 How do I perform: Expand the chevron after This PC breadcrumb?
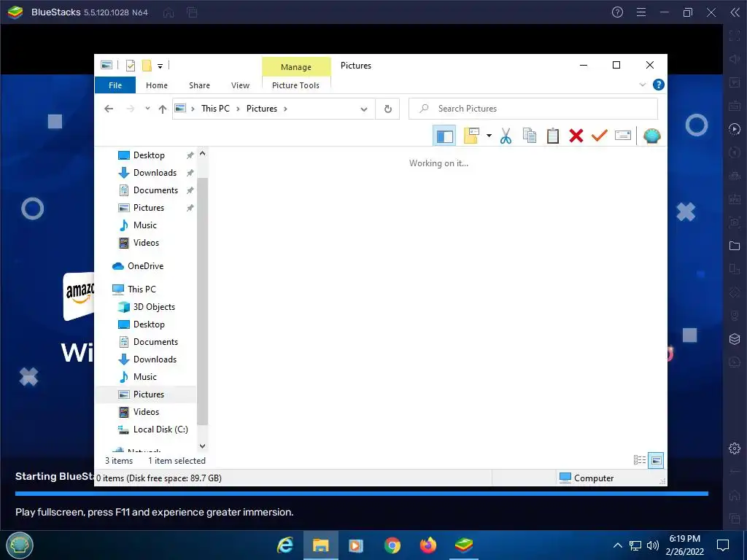(x=238, y=109)
